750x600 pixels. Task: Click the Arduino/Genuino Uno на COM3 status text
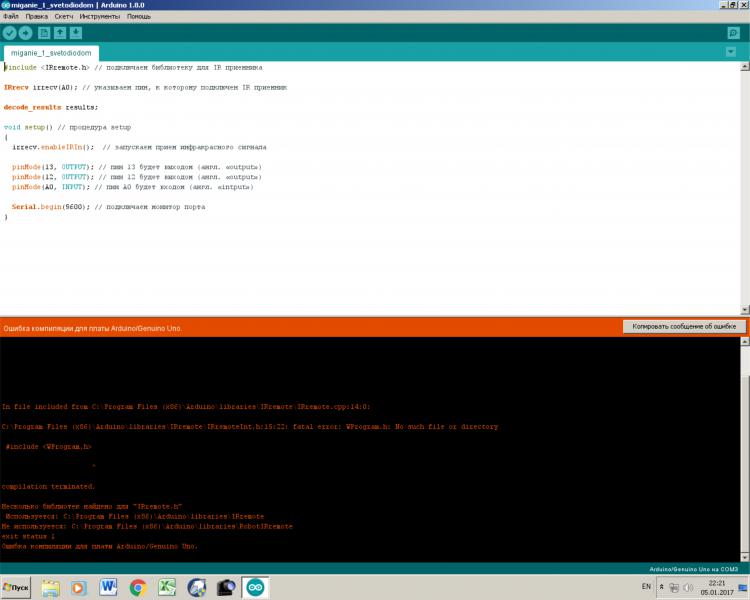click(x=694, y=569)
